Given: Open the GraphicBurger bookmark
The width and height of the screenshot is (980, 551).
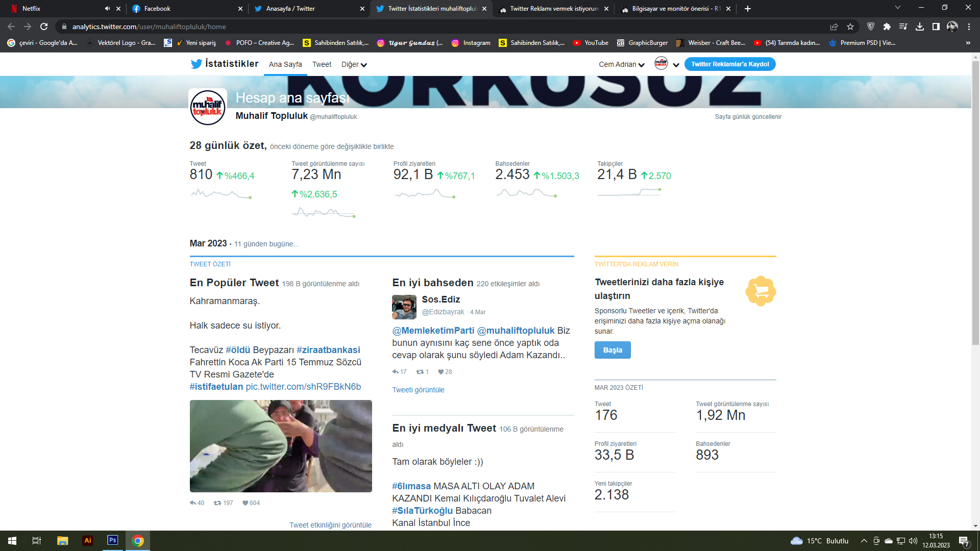Looking at the screenshot, I should pyautogui.click(x=642, y=43).
